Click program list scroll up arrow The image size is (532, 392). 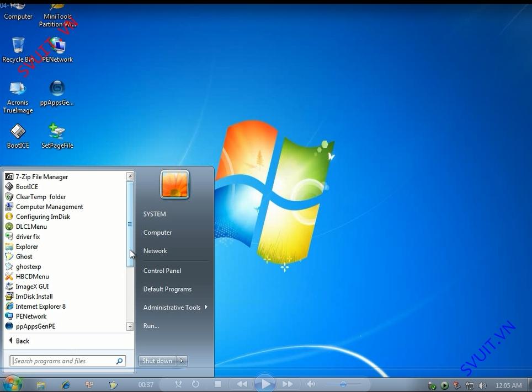(x=130, y=176)
